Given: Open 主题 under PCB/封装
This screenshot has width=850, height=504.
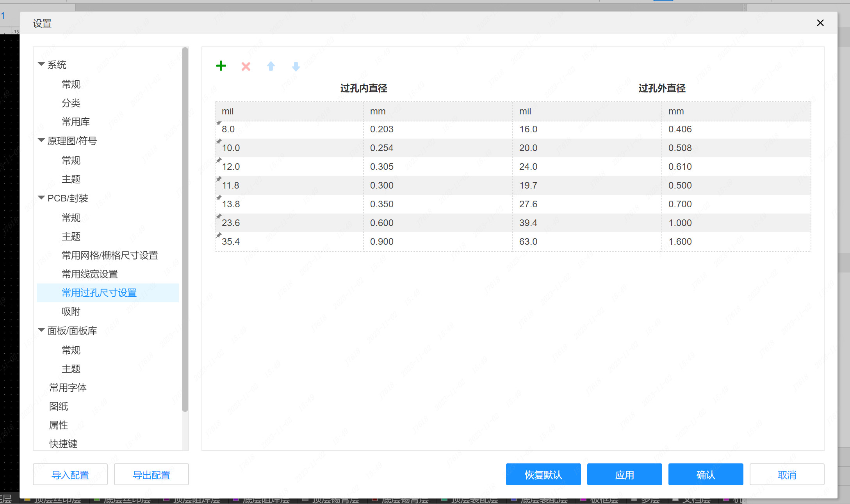Looking at the screenshot, I should click(x=71, y=236).
